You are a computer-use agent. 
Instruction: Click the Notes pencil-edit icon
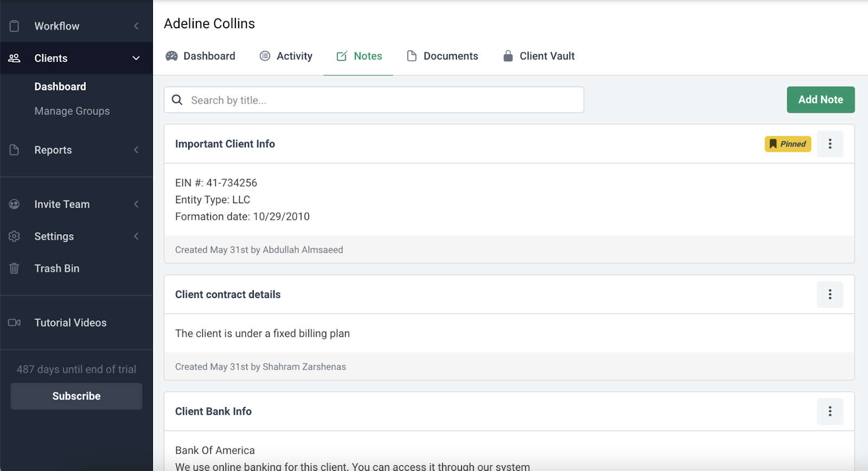click(x=342, y=56)
